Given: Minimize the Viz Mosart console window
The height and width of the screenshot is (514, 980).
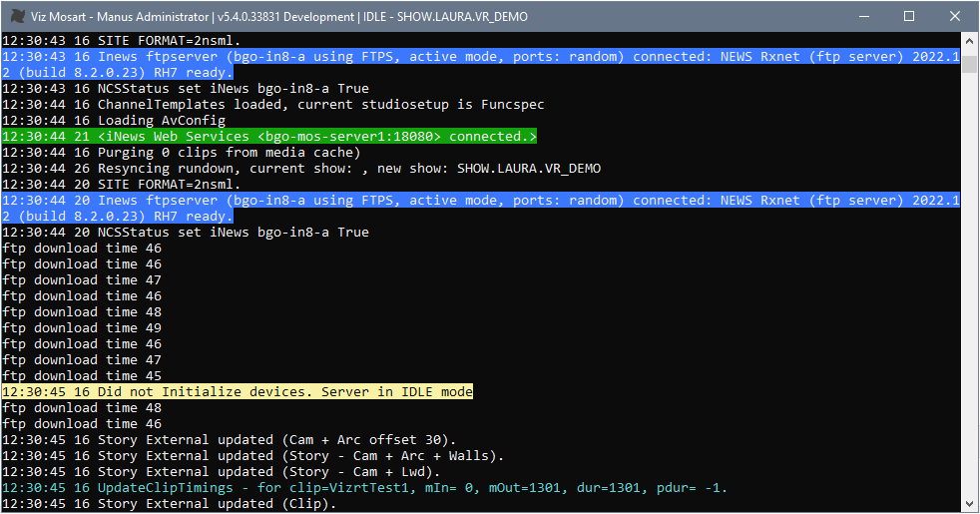Looking at the screenshot, I should pos(862,16).
